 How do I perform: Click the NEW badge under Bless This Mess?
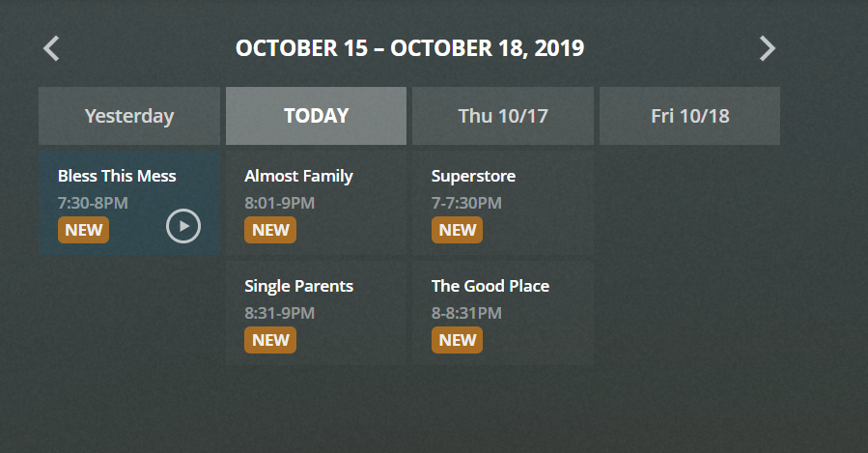tap(84, 230)
